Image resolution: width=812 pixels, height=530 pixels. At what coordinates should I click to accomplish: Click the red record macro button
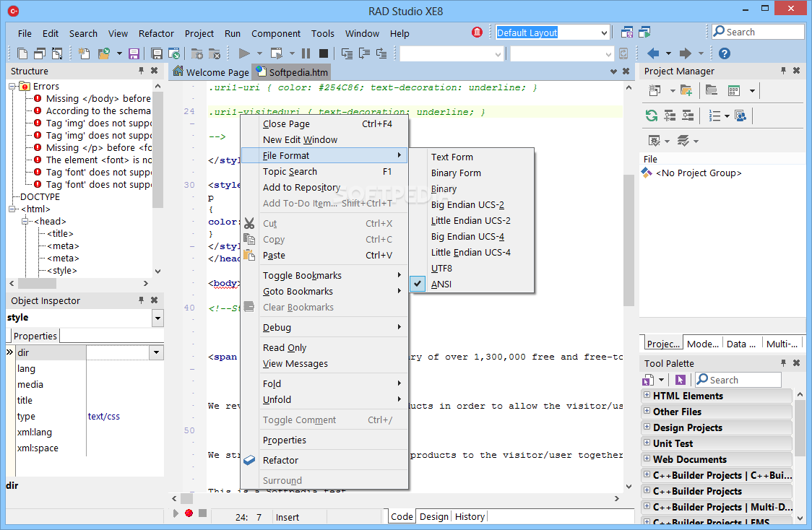(189, 513)
